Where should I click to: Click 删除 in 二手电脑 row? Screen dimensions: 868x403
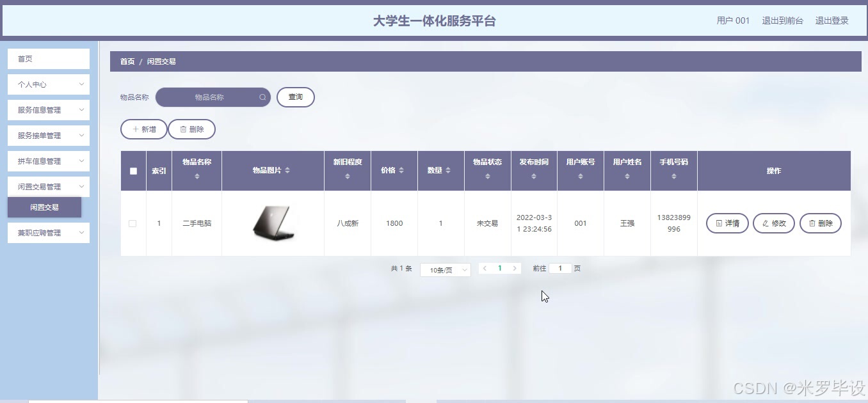(821, 223)
